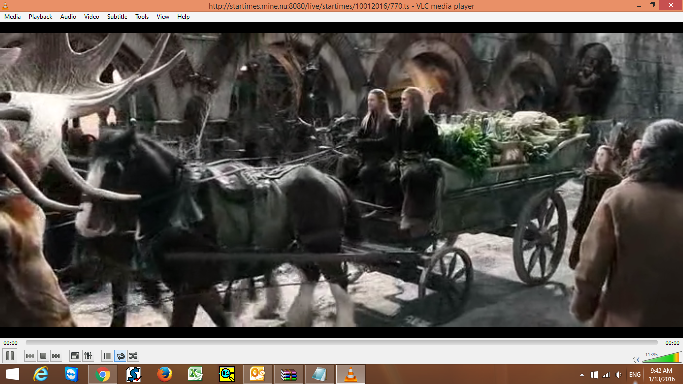
Task: Show the playlist panel icon
Action: 107,356
